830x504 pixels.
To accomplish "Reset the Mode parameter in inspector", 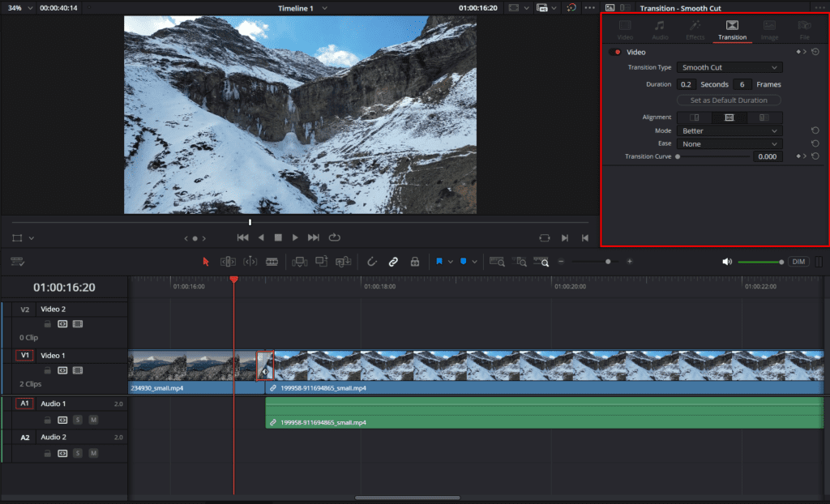I will click(x=815, y=130).
